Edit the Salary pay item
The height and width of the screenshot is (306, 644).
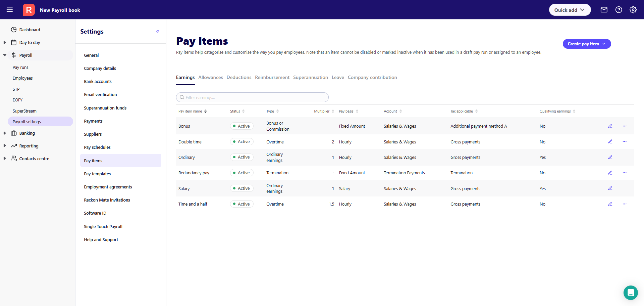click(610, 188)
